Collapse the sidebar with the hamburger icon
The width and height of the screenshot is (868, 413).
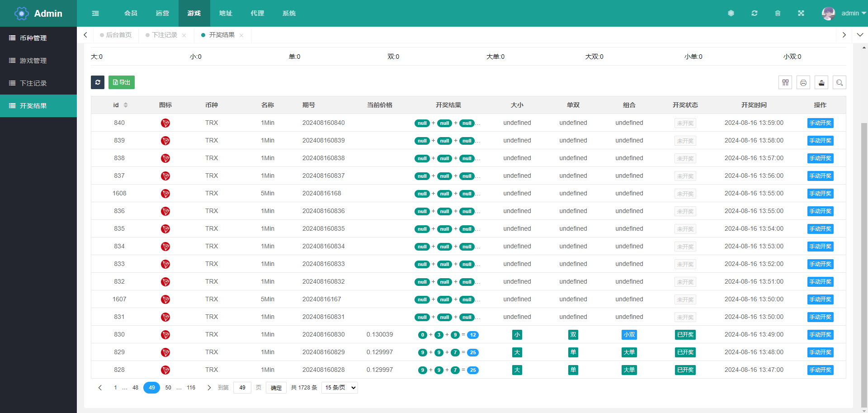(95, 13)
